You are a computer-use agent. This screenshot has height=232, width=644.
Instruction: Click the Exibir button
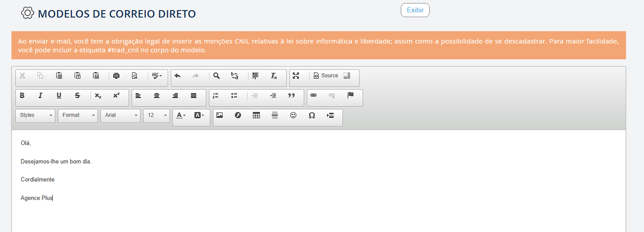tap(415, 10)
